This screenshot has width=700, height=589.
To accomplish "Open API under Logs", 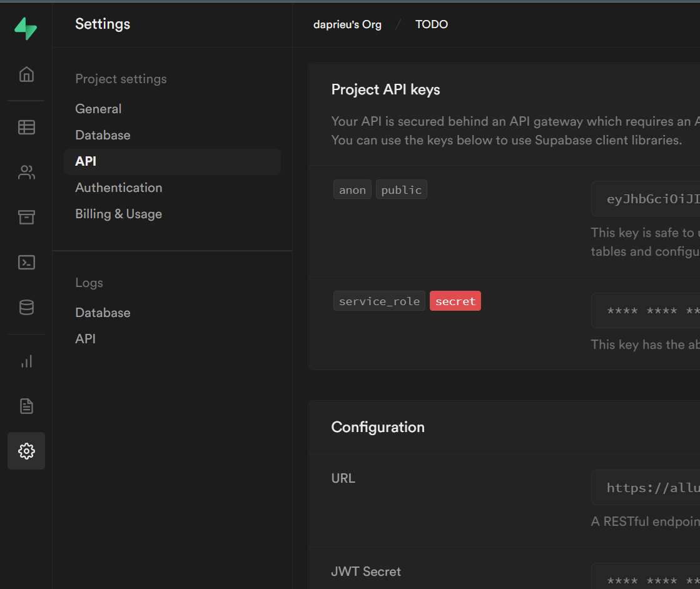I will click(85, 339).
